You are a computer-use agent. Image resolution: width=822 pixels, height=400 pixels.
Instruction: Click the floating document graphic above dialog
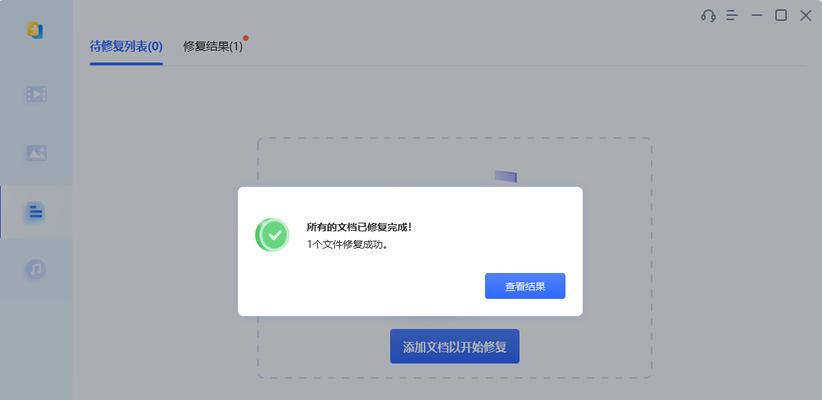click(x=505, y=176)
